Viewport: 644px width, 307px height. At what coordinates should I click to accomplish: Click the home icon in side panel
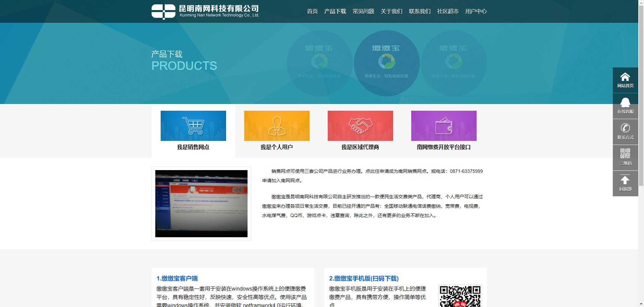click(625, 77)
